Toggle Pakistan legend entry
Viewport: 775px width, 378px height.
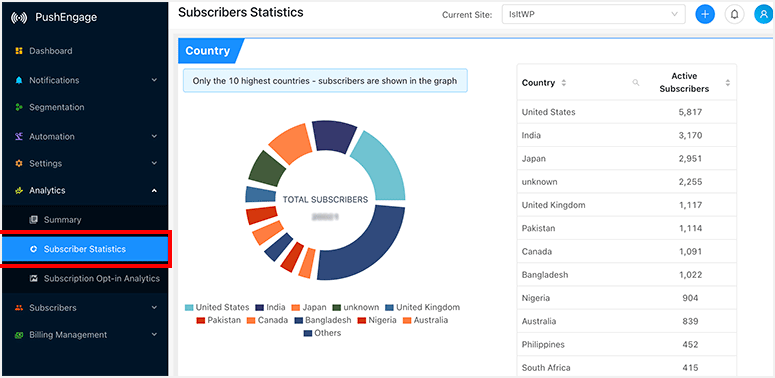coord(218,320)
